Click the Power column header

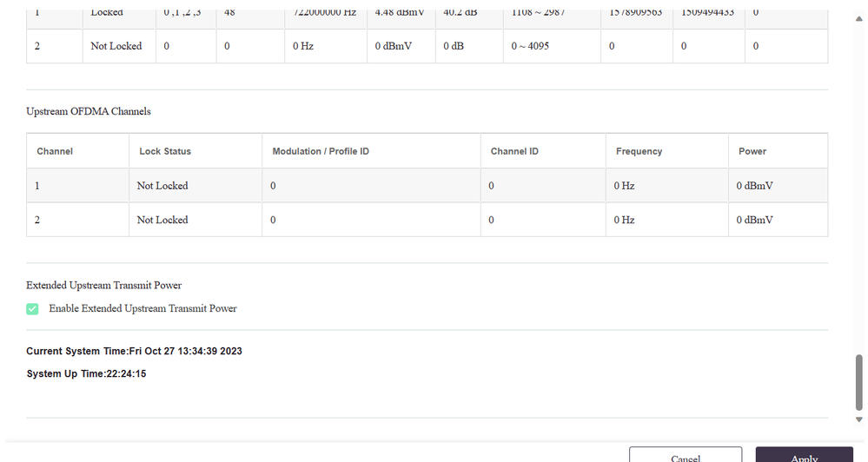pyautogui.click(x=752, y=151)
